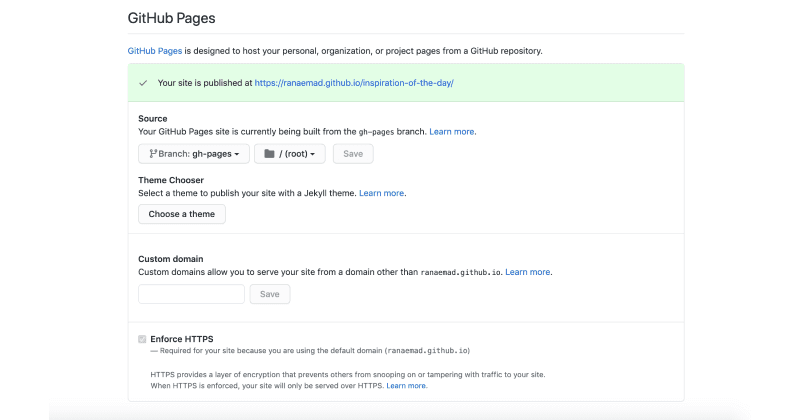Expand the / (root) folder dropdown

point(290,154)
